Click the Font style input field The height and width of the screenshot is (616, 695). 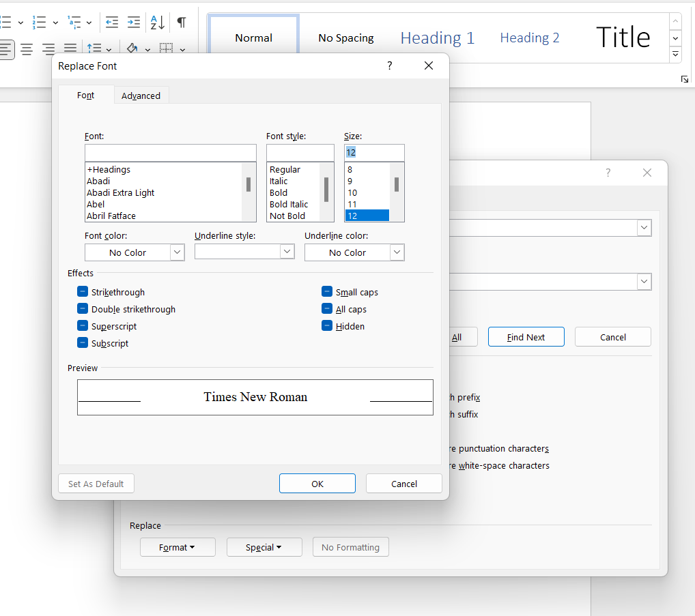300,153
